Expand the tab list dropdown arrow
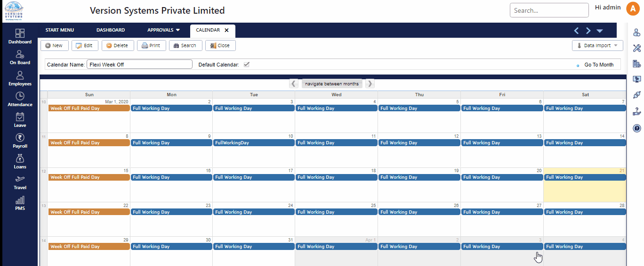 tap(600, 31)
